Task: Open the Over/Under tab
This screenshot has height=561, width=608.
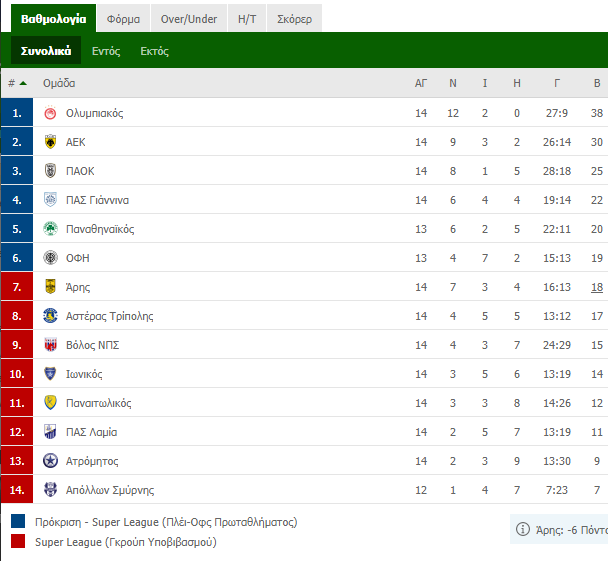Action: click(x=189, y=18)
